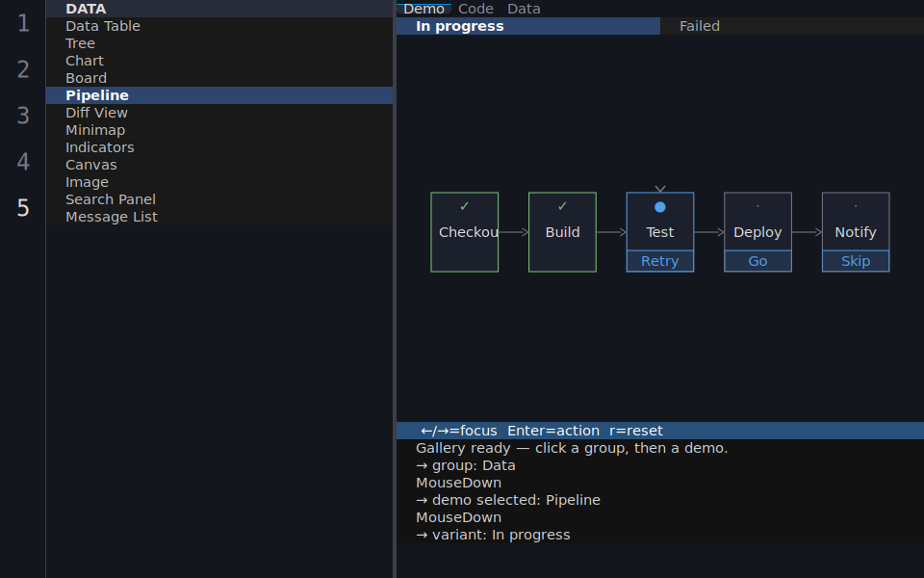Screen dimensions: 924x578
Task: Switch to group number 3 in the rail
Action: 23,116
